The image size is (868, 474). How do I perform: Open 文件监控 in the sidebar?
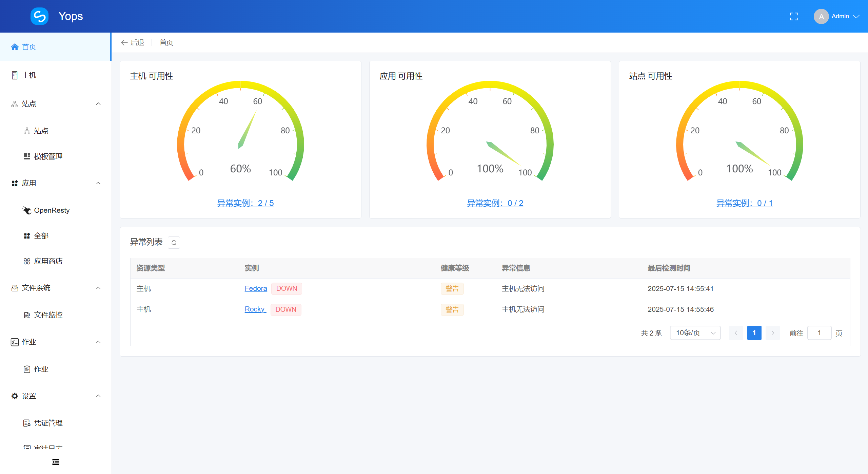(48, 315)
